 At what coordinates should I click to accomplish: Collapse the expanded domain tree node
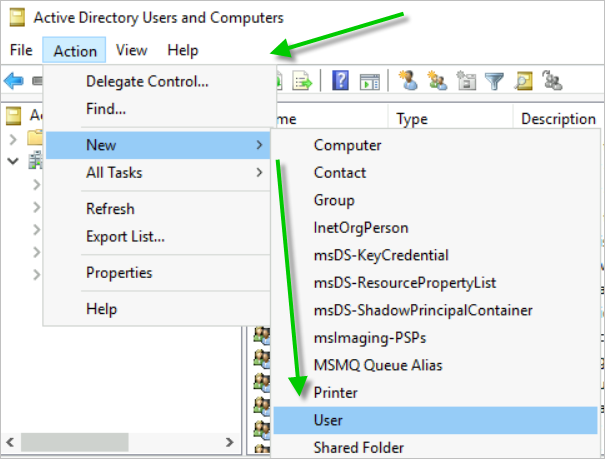13,161
